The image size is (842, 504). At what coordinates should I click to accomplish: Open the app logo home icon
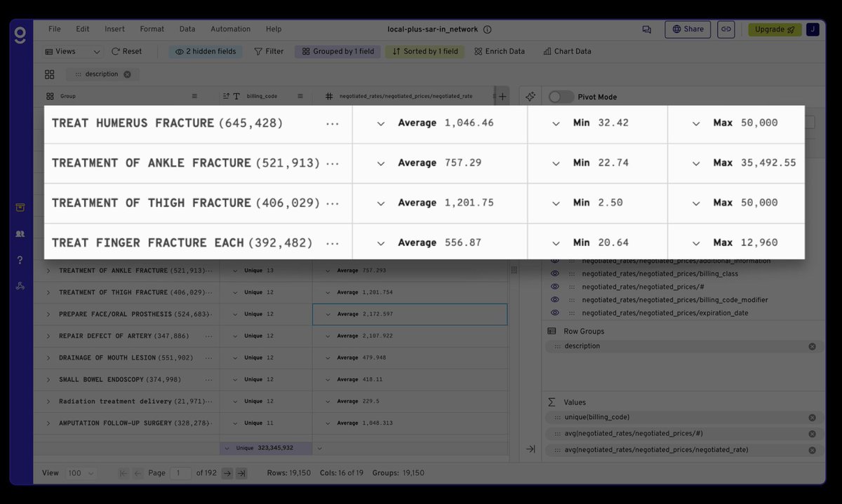pos(20,34)
